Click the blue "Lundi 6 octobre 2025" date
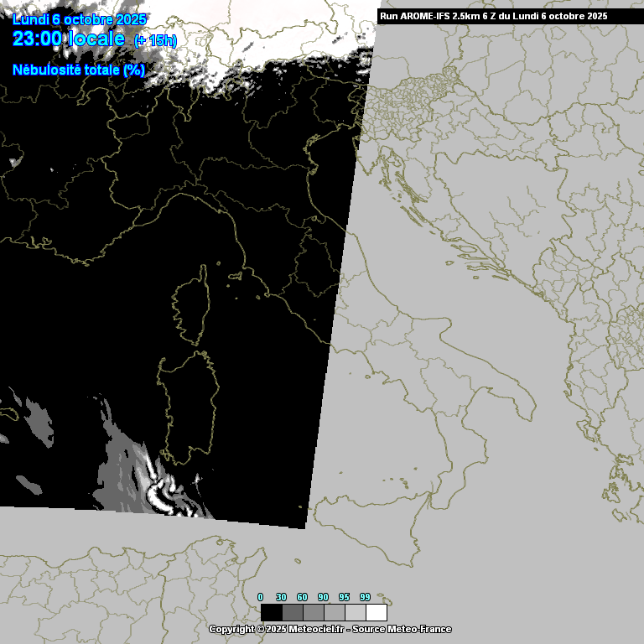The height and width of the screenshot is (644, 644). click(x=80, y=19)
